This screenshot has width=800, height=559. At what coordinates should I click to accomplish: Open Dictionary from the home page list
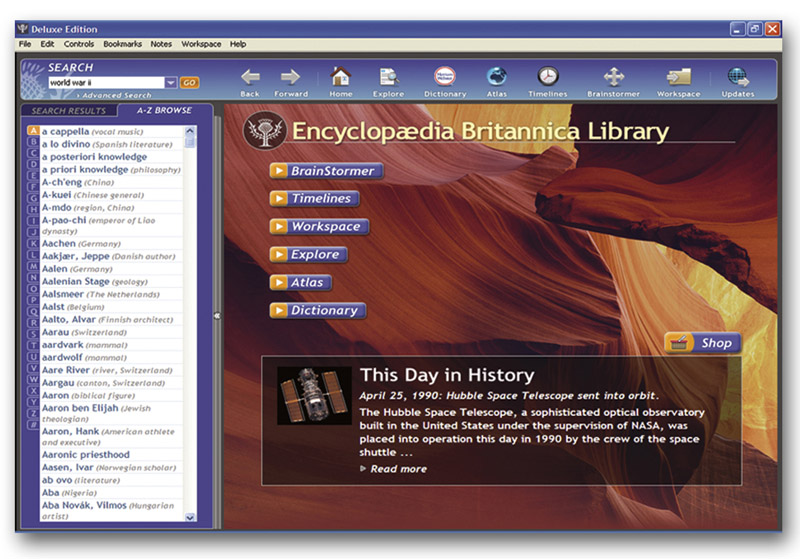(318, 311)
